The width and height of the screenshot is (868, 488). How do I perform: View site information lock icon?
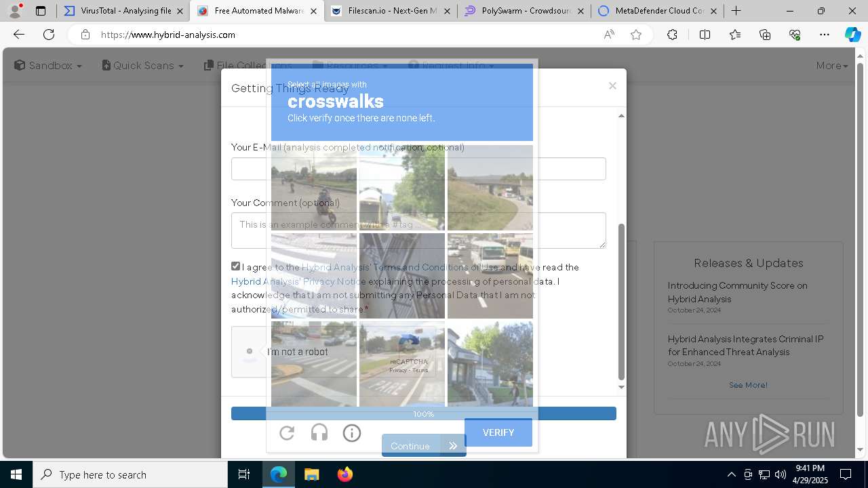tap(85, 35)
